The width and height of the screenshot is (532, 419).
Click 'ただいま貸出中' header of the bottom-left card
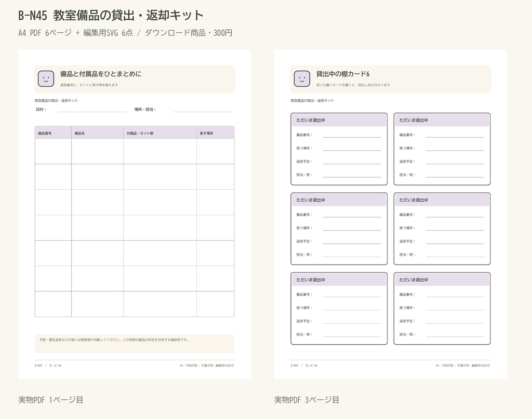[x=339, y=280]
